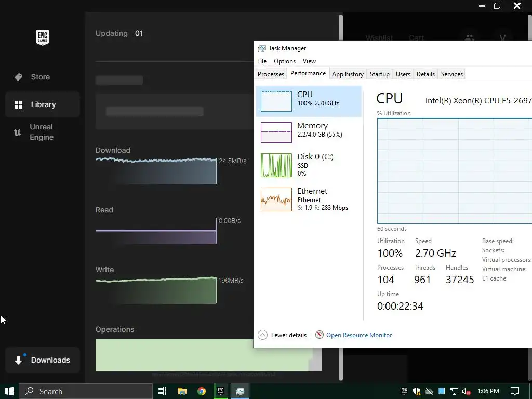Switch to the Processes tab
The width and height of the screenshot is (532, 399).
click(271, 74)
